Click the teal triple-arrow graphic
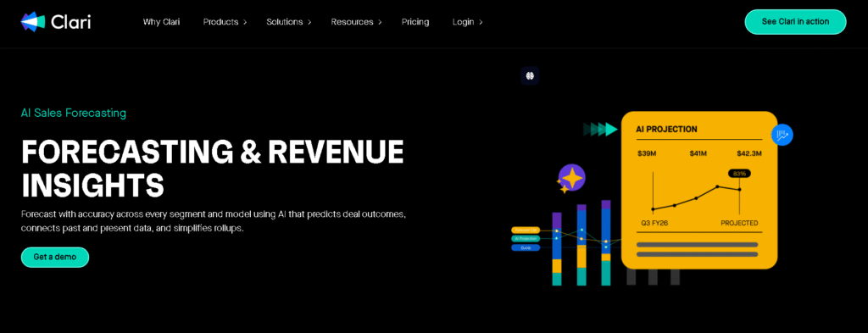The width and height of the screenshot is (868, 333). (600, 130)
